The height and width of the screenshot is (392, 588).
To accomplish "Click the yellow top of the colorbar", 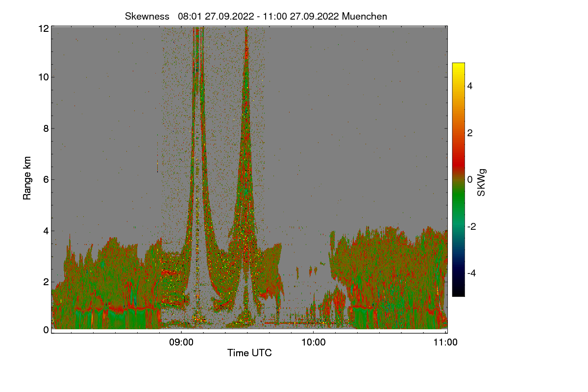I will [x=458, y=67].
